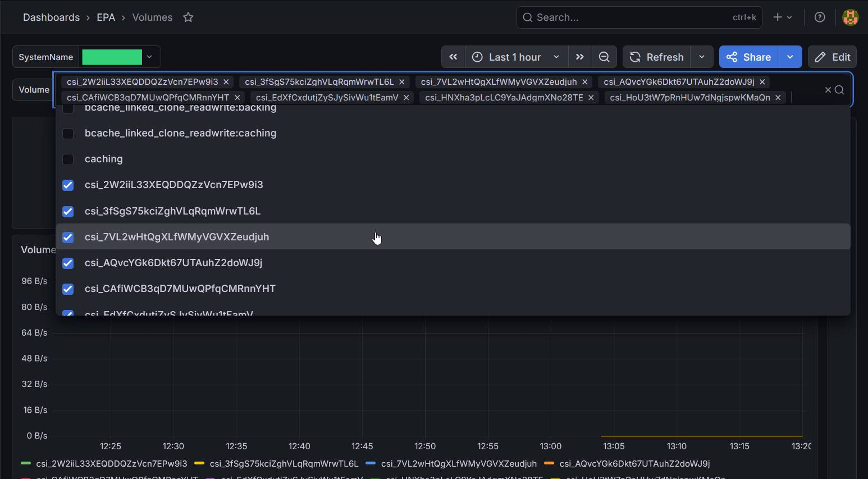Remove csi_3fSgS75kciZghVLqRqmWrwTL6L tag
The height and width of the screenshot is (479, 868).
point(402,82)
